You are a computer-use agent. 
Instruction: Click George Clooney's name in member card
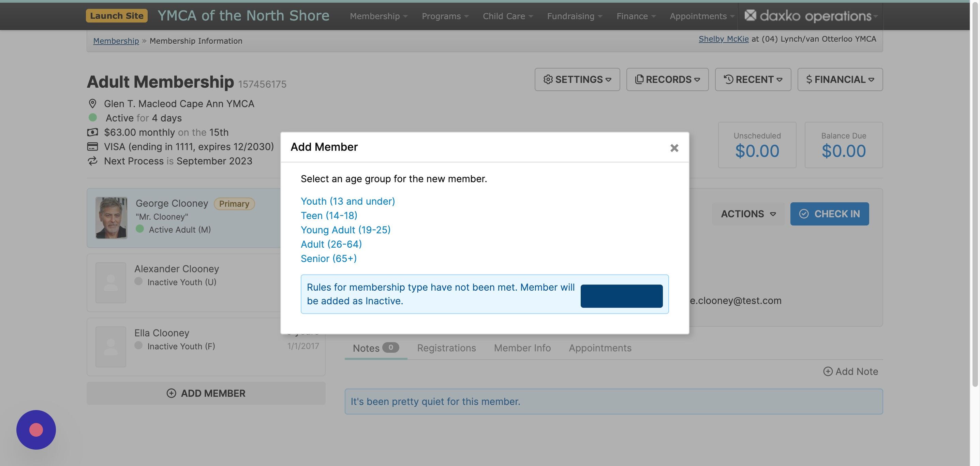[172, 203]
